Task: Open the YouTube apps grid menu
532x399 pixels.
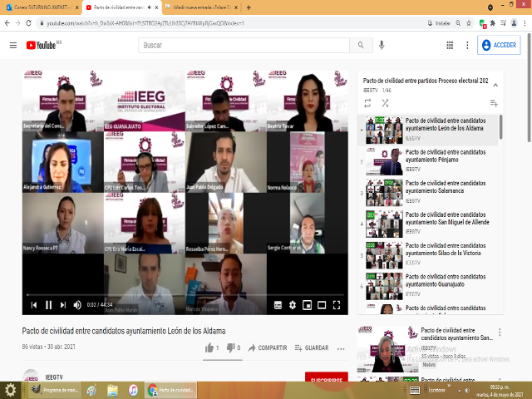Action: (x=450, y=45)
